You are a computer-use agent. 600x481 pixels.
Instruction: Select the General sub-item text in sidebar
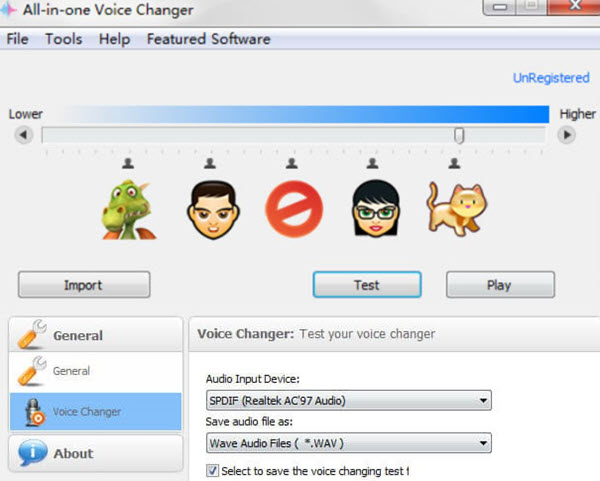pos(71,371)
